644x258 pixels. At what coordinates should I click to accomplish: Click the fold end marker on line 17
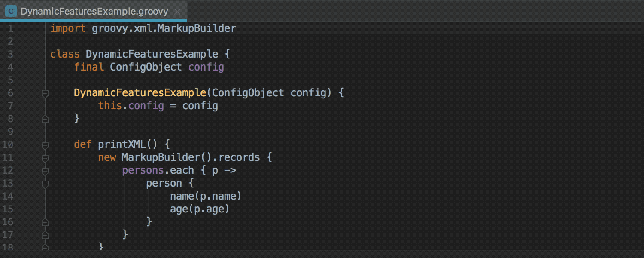[45, 235]
